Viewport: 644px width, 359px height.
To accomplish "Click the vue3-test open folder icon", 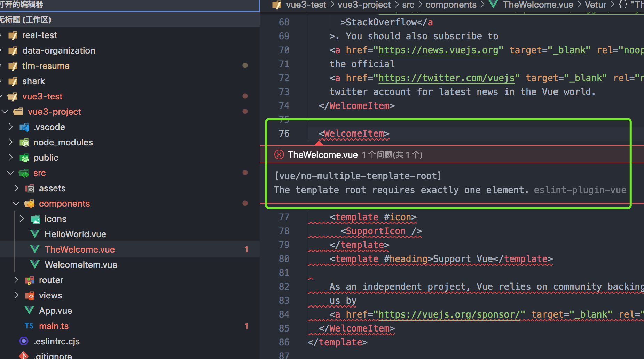I will (x=13, y=97).
